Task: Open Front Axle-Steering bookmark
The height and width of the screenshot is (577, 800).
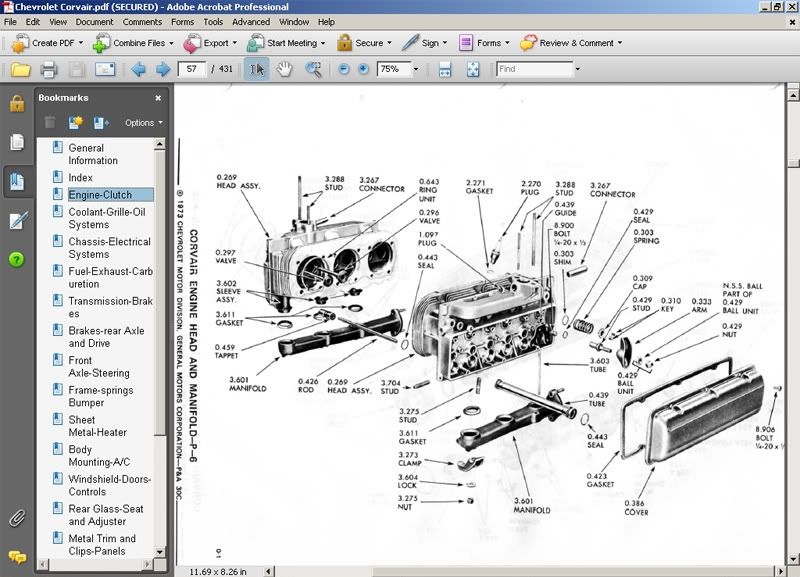Action: [x=99, y=366]
